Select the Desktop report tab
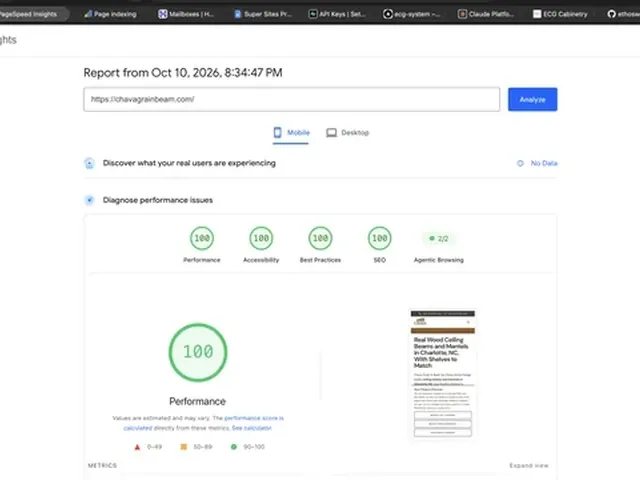The width and height of the screenshot is (640, 480). coord(347,133)
